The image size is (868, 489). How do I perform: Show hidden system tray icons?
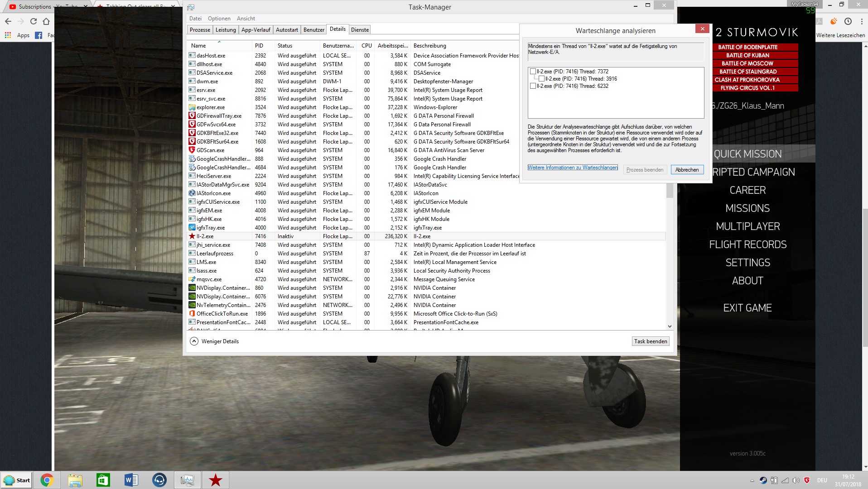[x=752, y=480]
